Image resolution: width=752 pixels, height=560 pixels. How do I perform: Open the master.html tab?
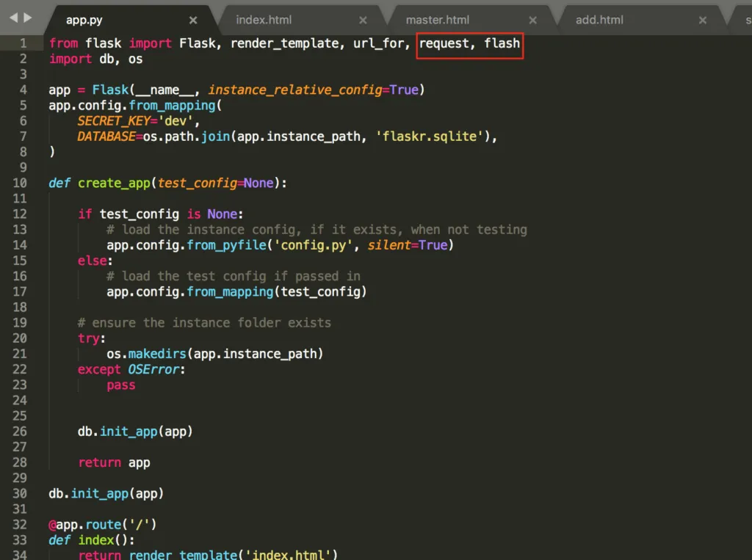point(438,20)
